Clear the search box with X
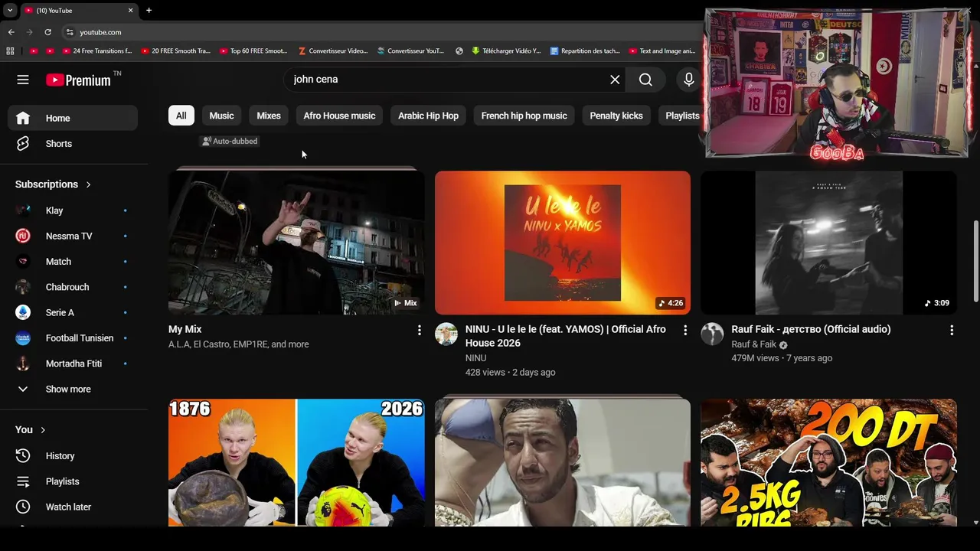 615,80
